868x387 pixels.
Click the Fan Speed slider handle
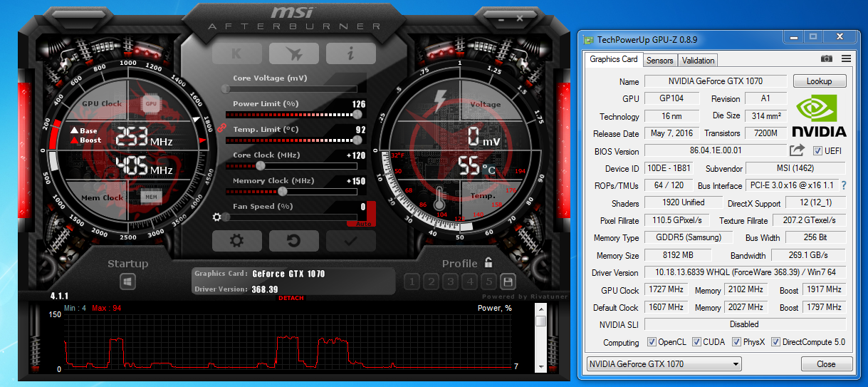(x=226, y=217)
